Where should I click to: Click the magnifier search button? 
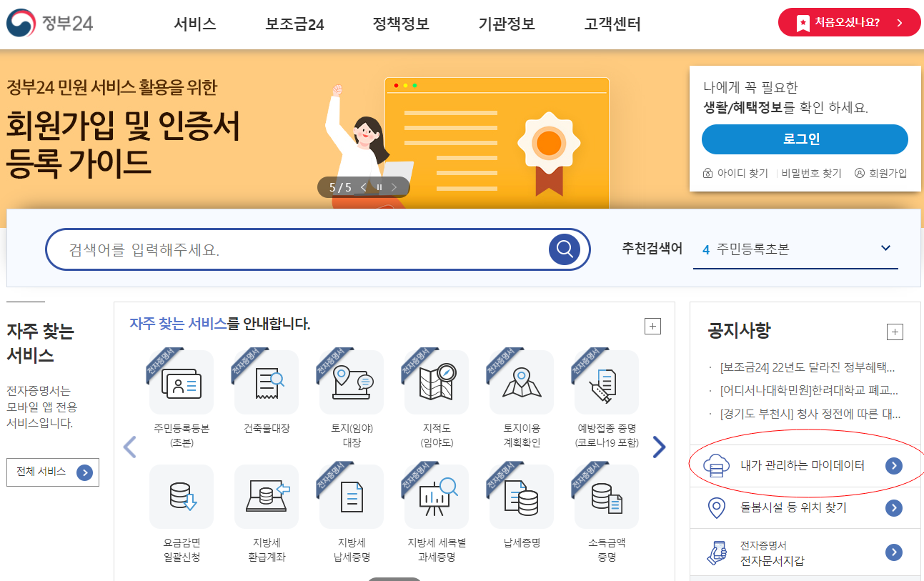pyautogui.click(x=565, y=249)
